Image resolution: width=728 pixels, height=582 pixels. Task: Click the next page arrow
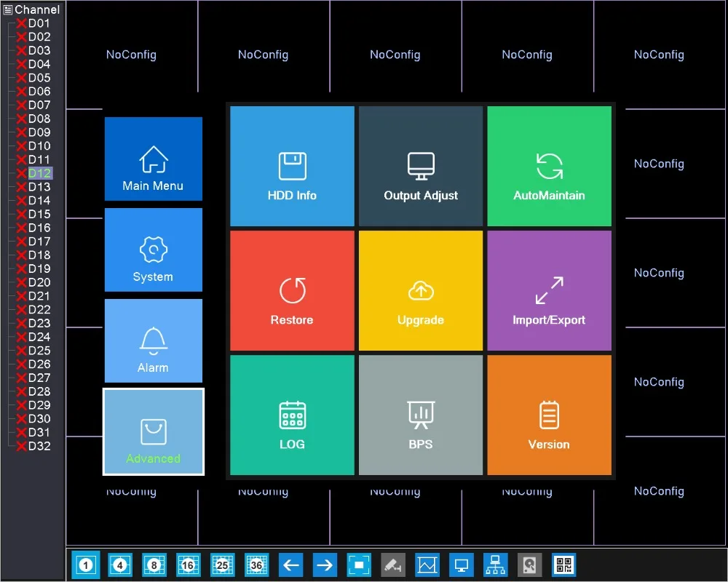(325, 565)
